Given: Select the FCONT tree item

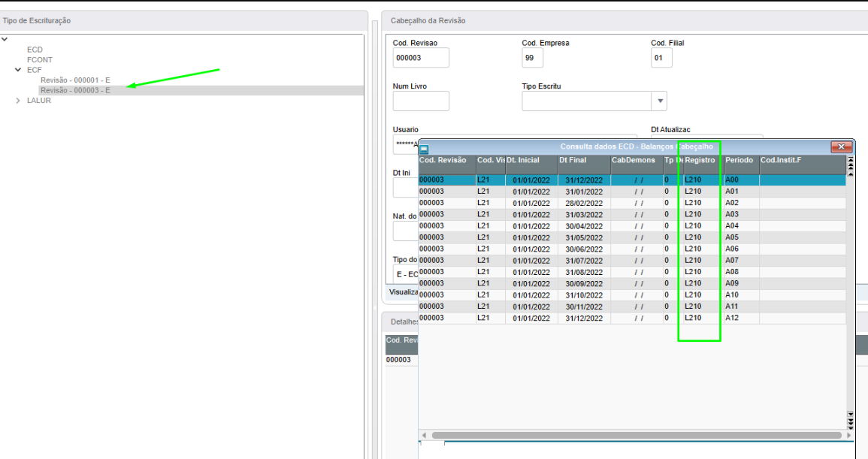Looking at the screenshot, I should tap(40, 60).
